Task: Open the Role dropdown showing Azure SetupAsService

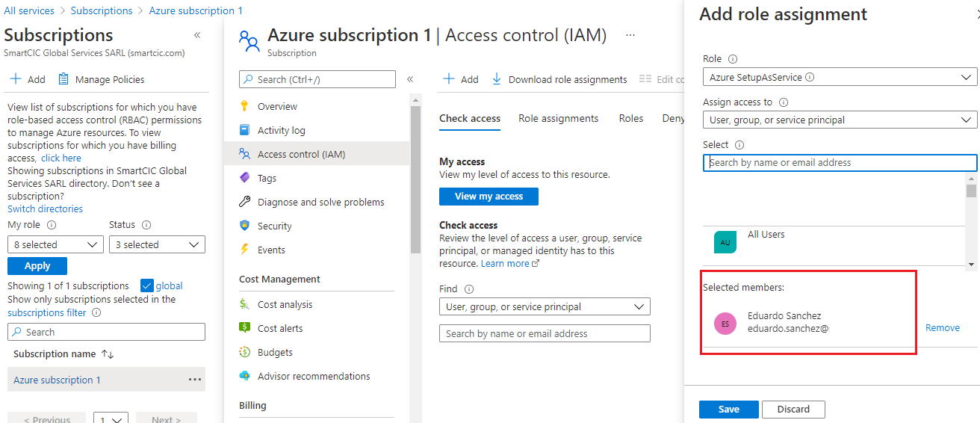Action: click(840, 77)
